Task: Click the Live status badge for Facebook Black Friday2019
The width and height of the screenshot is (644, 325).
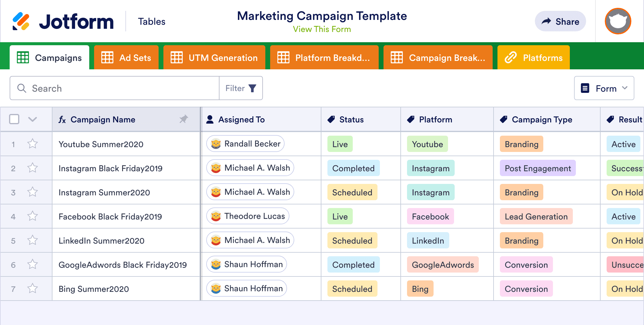Action: point(339,216)
